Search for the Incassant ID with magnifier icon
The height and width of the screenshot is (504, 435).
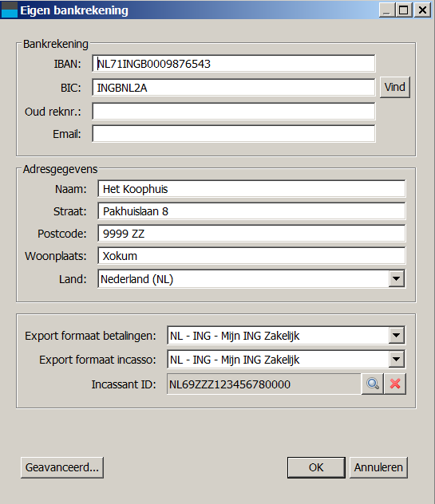(373, 384)
